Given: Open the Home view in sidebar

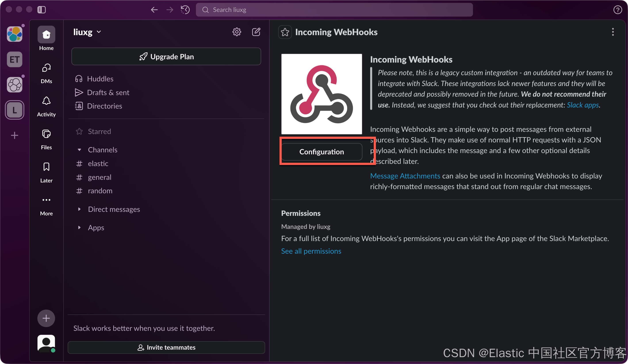Looking at the screenshot, I should [46, 35].
